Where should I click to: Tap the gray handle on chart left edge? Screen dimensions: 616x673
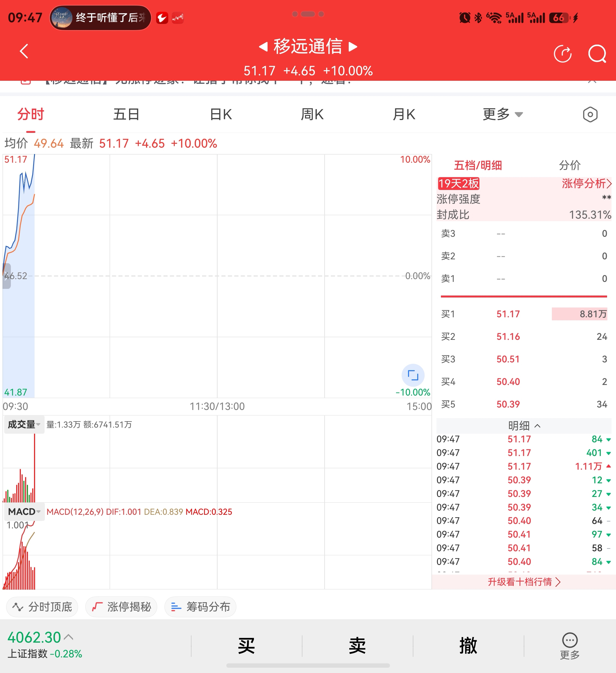(7, 276)
